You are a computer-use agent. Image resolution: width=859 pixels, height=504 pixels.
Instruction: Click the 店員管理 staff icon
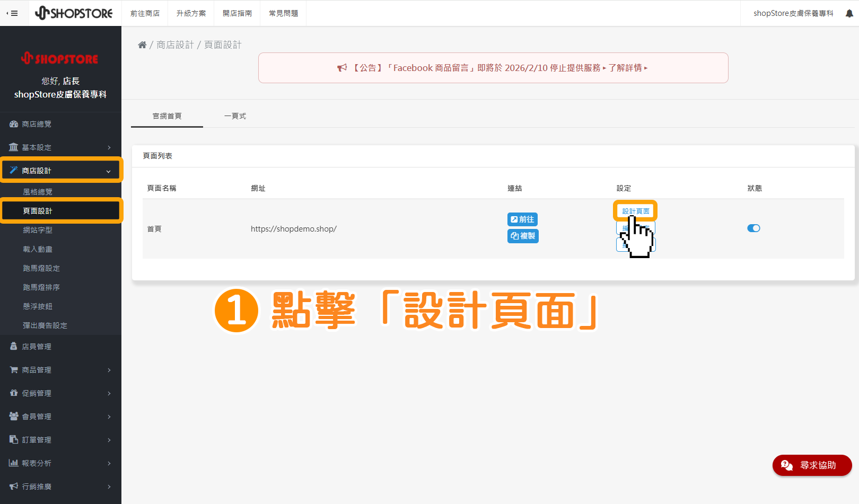click(13, 346)
